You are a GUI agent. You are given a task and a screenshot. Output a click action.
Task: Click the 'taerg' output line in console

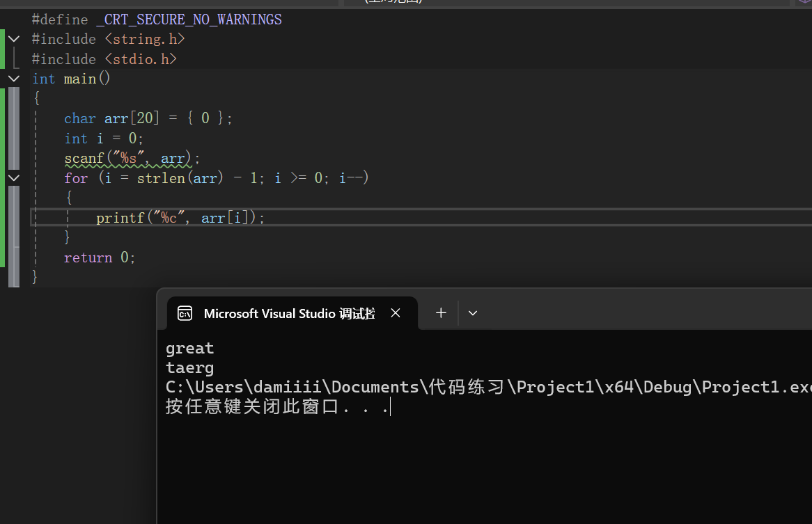point(189,368)
